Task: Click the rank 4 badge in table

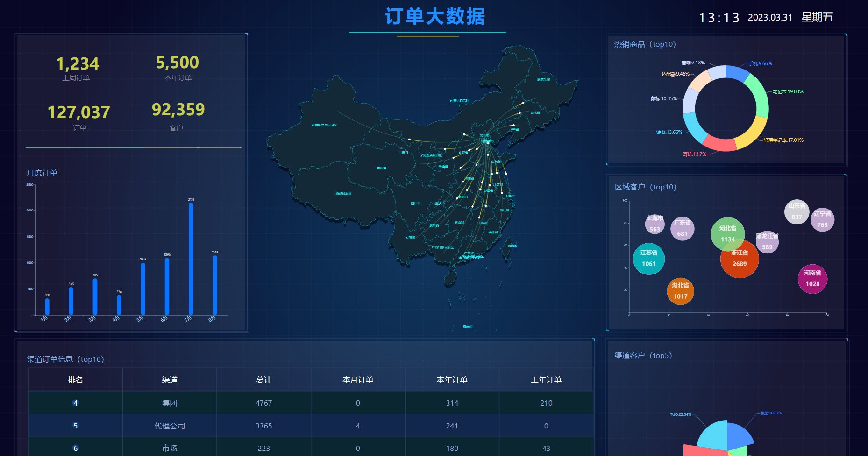Action: click(76, 403)
